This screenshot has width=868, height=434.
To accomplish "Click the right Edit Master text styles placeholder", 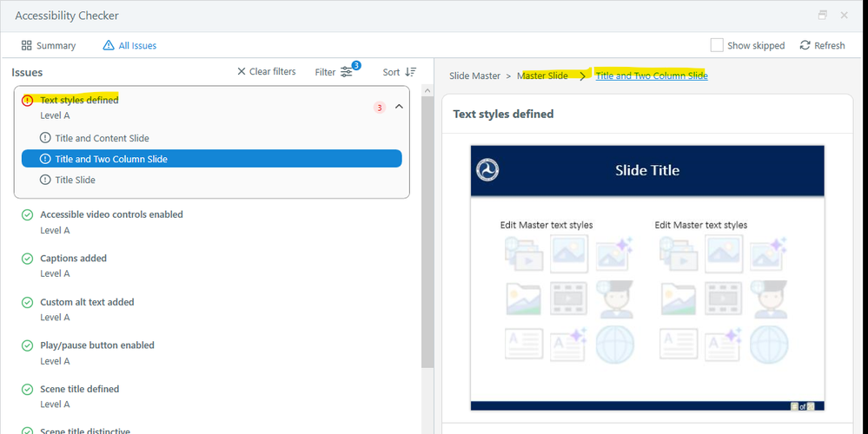I will (x=701, y=225).
